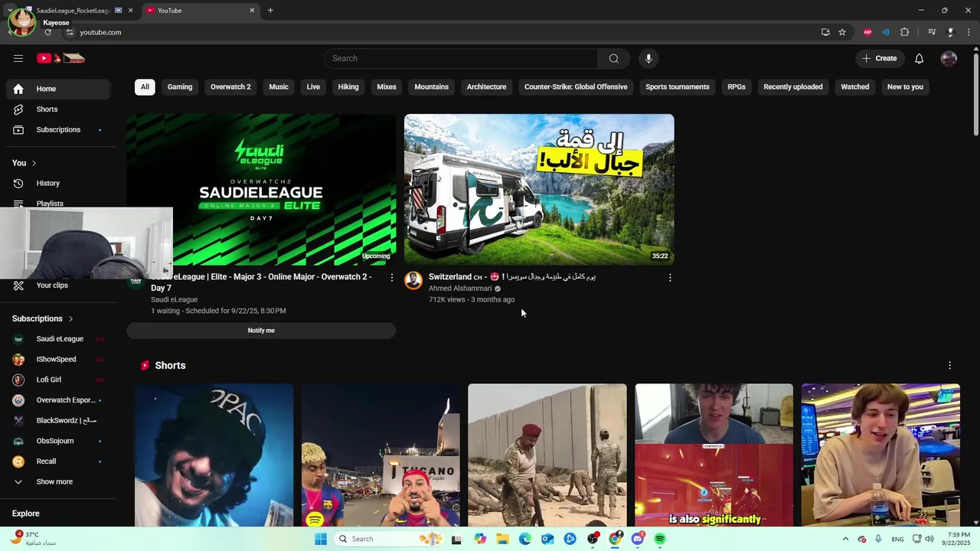The height and width of the screenshot is (551, 980).
Task: Select the All filter chip
Action: pyautogui.click(x=145, y=87)
